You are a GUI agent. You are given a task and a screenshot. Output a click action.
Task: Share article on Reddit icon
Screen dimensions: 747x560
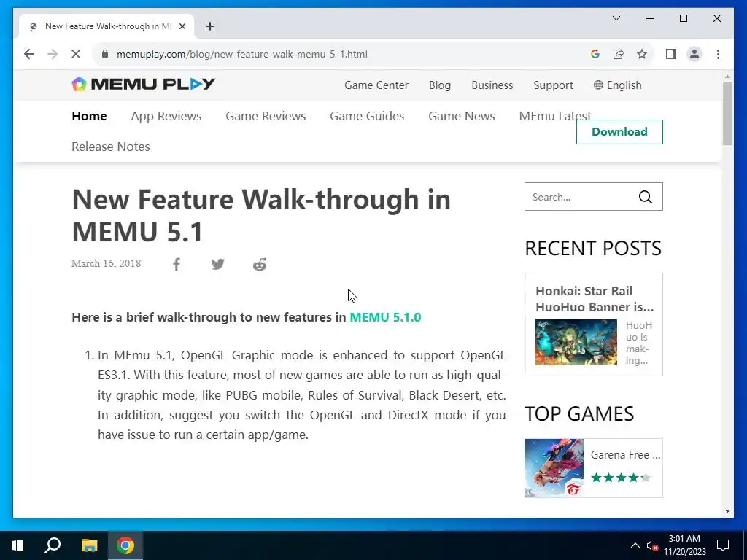coord(260,264)
